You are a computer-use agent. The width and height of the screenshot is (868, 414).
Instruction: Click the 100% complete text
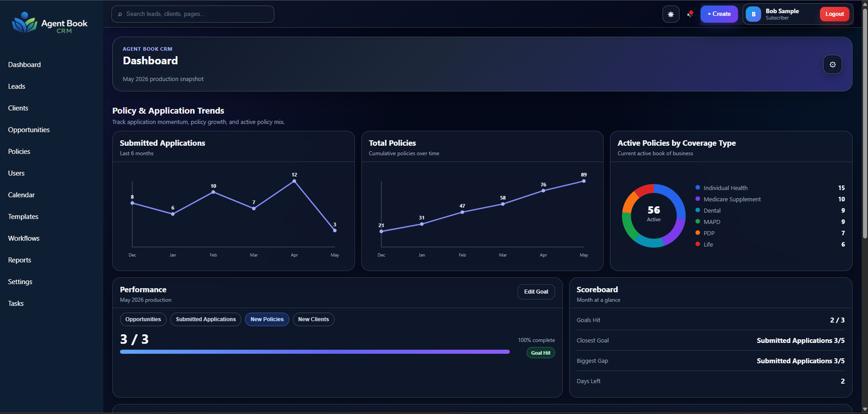pos(537,340)
